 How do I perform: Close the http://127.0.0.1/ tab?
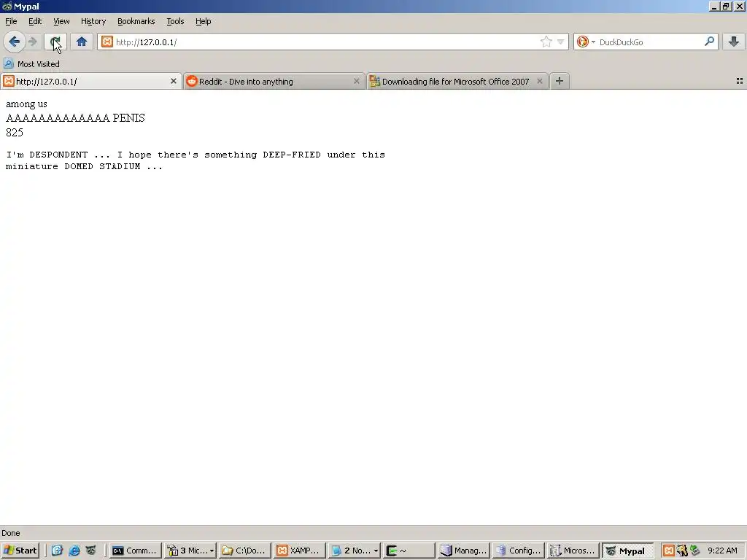coord(174,82)
